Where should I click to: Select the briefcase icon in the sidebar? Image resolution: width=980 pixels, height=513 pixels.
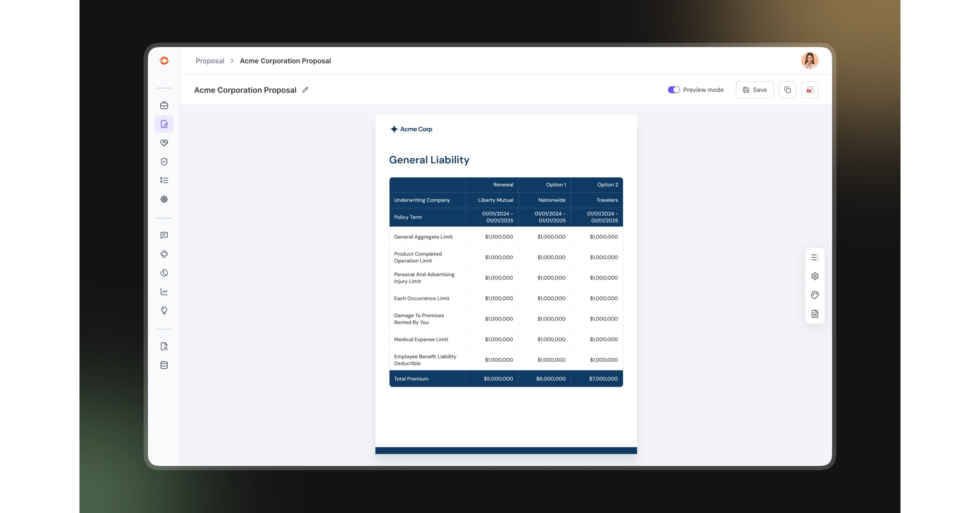tap(164, 105)
